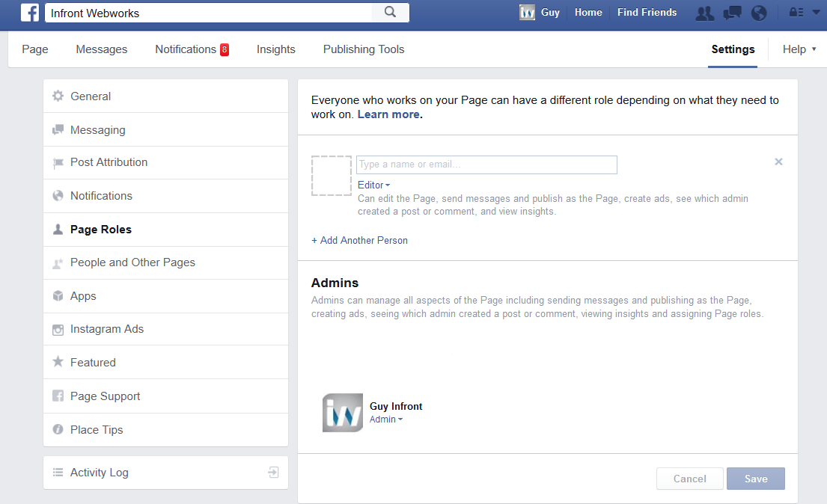
Task: Click the Infront Webworks search field
Action: (208, 13)
